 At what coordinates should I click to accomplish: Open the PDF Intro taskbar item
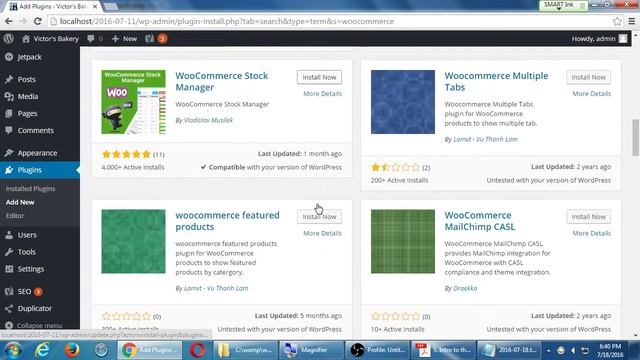[x=443, y=350]
